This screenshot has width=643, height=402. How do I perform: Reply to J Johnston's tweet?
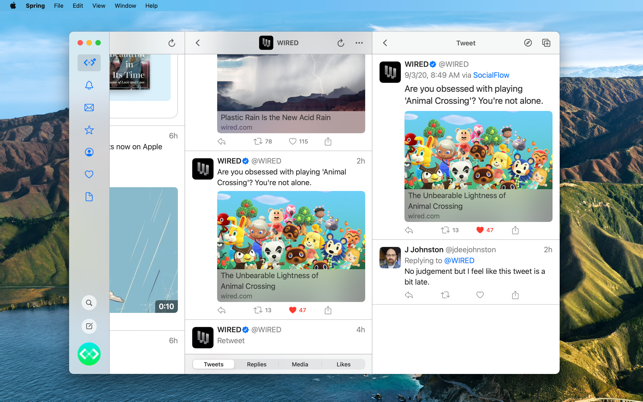click(409, 295)
